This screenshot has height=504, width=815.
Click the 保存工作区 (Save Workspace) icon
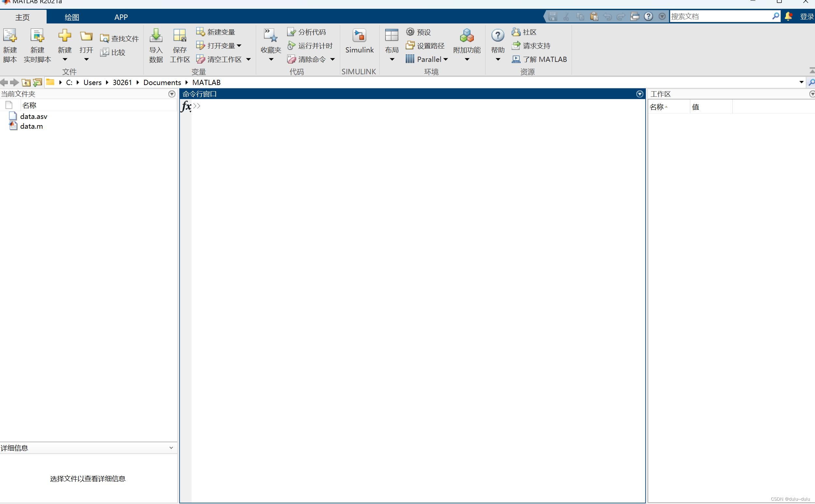point(180,36)
